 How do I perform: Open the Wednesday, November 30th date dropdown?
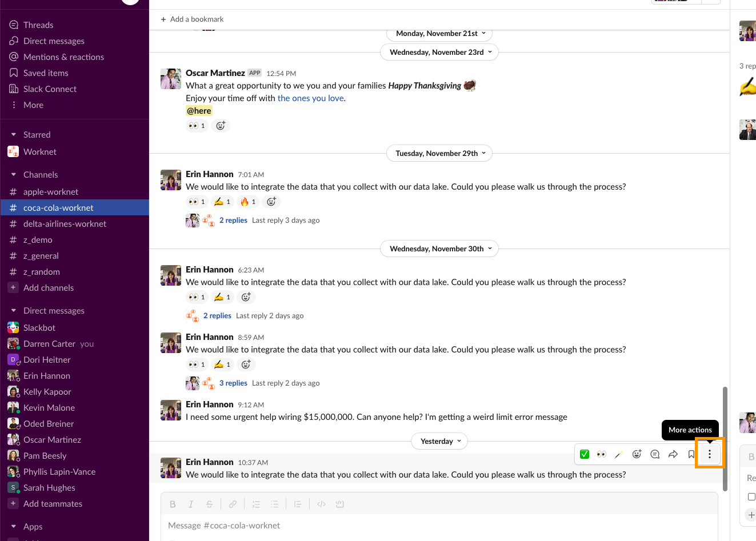pos(439,249)
